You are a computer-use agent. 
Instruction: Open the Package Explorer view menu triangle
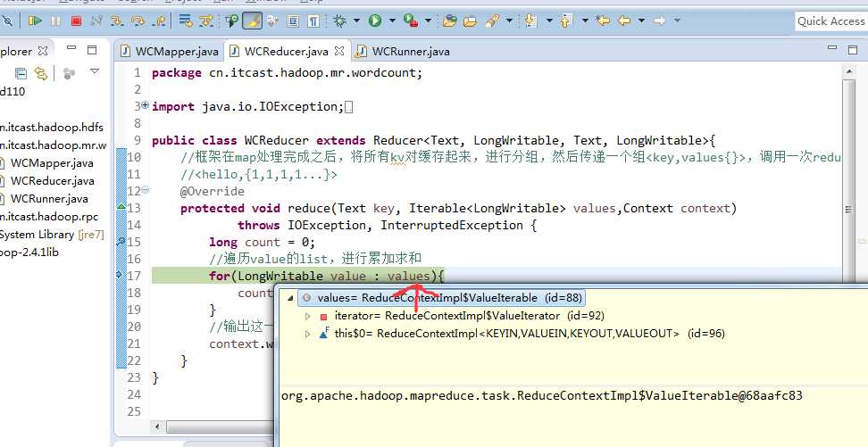[x=95, y=71]
